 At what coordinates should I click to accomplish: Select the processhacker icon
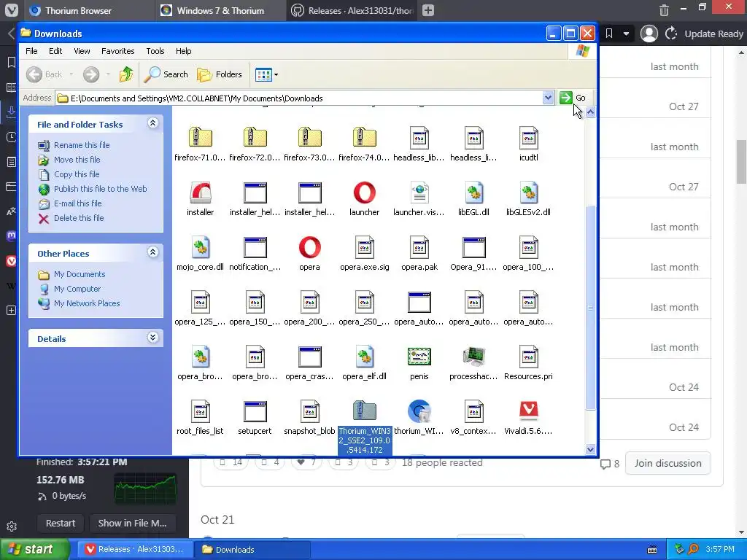coord(474,357)
